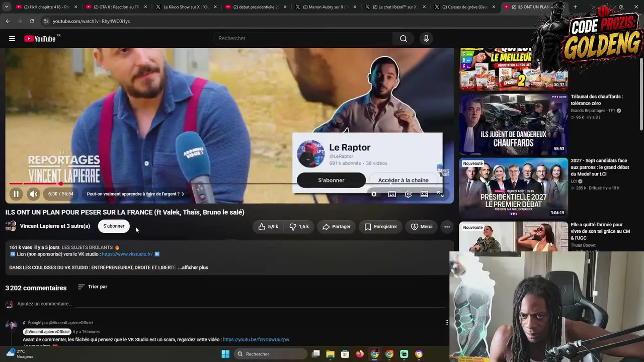Open Vincent Lapierre channel avatar
This screenshot has height=362, width=644.
point(11,226)
